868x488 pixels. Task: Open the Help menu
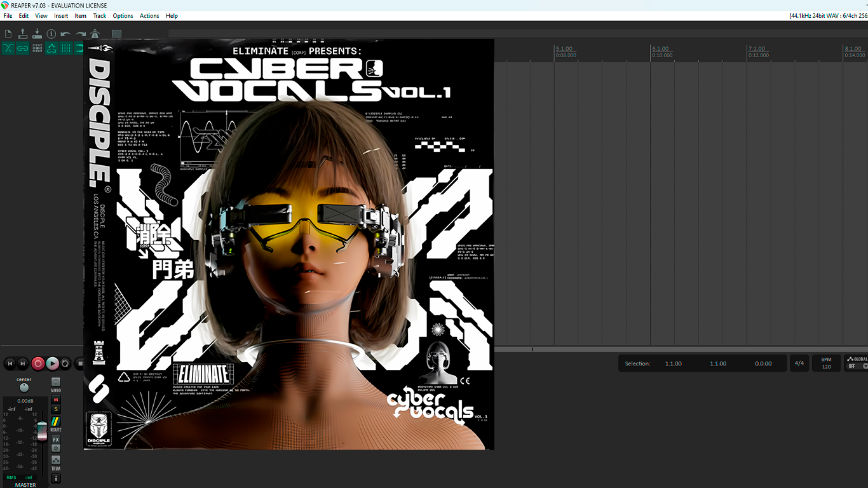(x=172, y=16)
